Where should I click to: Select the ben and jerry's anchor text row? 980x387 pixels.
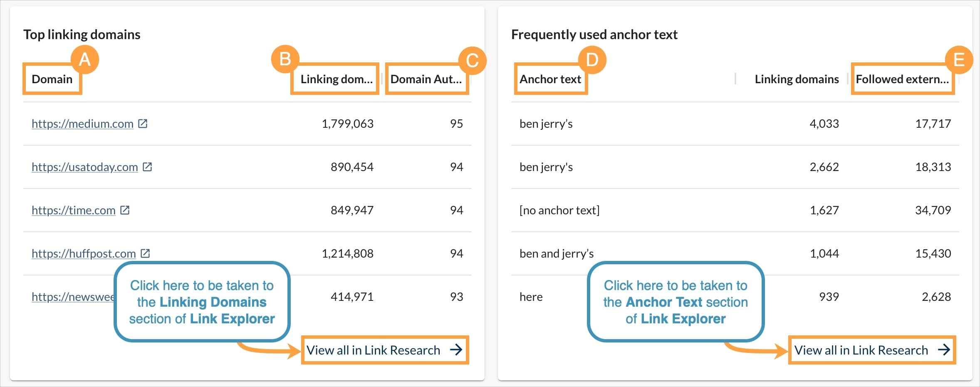pyautogui.click(x=557, y=253)
